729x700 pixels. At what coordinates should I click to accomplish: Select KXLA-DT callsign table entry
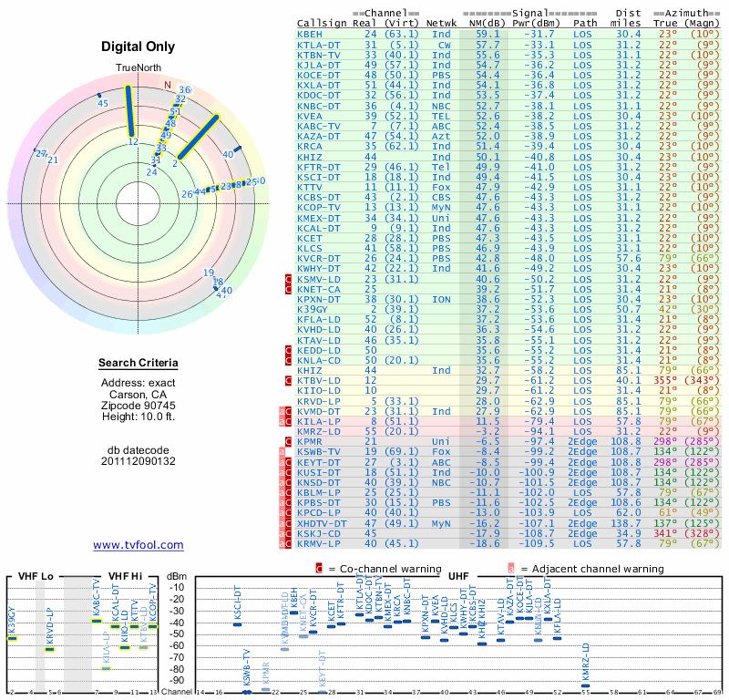(x=318, y=85)
